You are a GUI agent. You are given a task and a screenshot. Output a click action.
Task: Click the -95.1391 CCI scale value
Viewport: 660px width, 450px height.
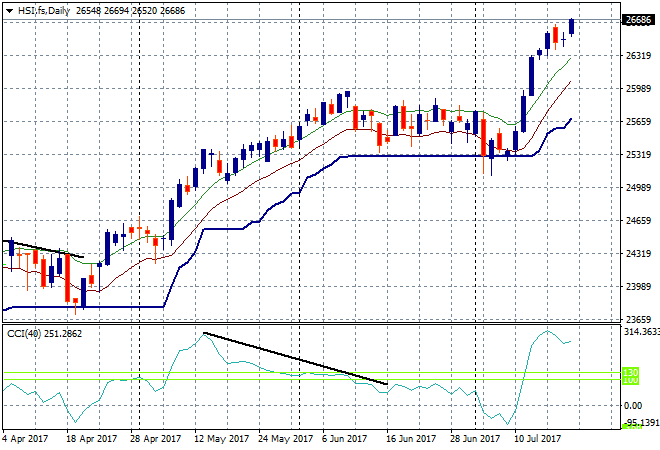[641, 422]
